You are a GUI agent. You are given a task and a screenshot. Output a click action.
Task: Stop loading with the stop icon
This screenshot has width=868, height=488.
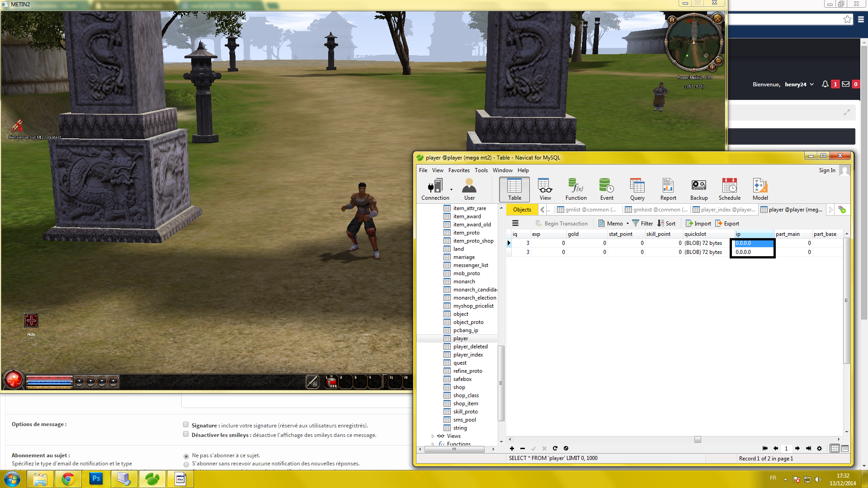coord(566,448)
